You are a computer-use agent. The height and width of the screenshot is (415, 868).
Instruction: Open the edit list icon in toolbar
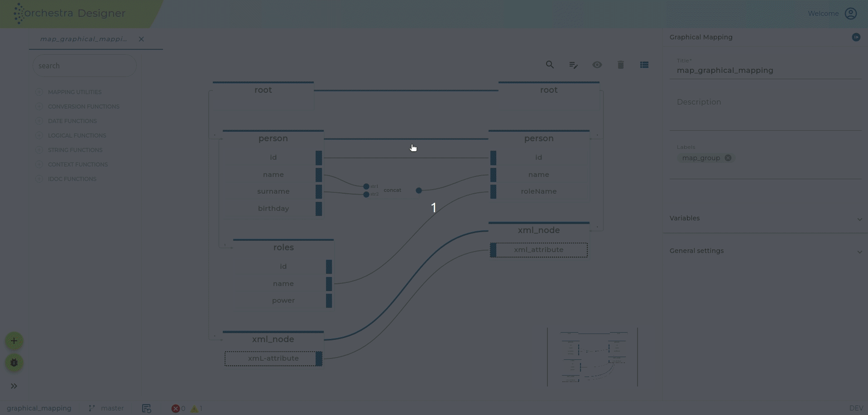coord(573,65)
